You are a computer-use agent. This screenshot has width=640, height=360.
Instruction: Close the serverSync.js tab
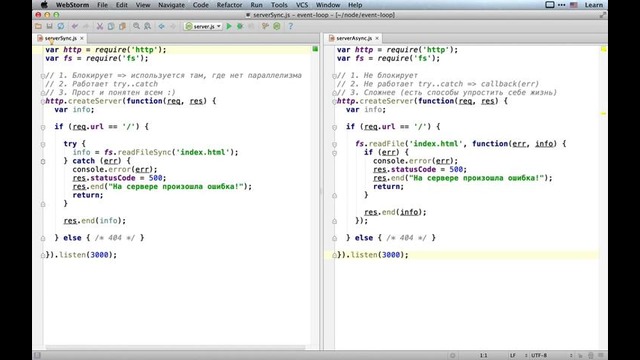(82, 38)
